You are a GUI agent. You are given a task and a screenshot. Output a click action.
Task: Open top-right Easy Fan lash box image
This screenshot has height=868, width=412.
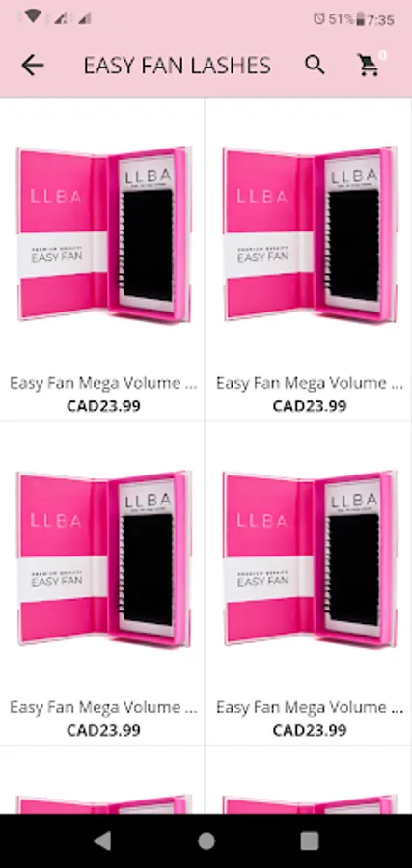click(x=309, y=233)
